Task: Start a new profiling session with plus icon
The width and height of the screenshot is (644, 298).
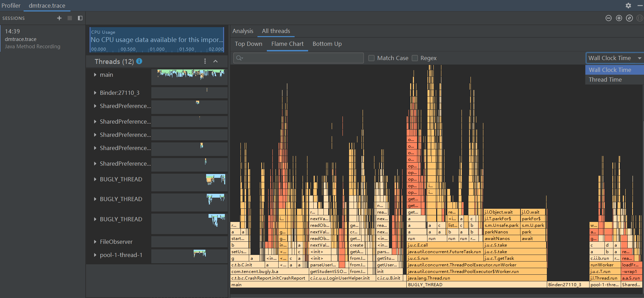Action: pyautogui.click(x=59, y=18)
